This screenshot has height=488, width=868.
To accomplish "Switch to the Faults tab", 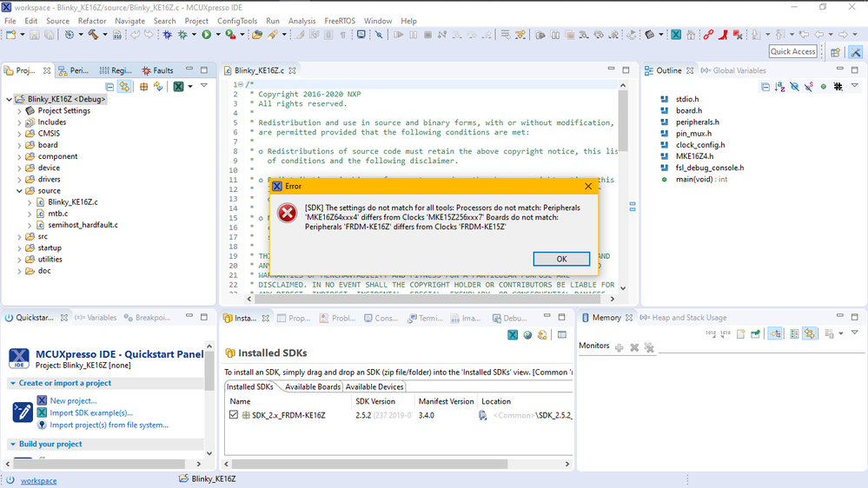I will pos(157,70).
